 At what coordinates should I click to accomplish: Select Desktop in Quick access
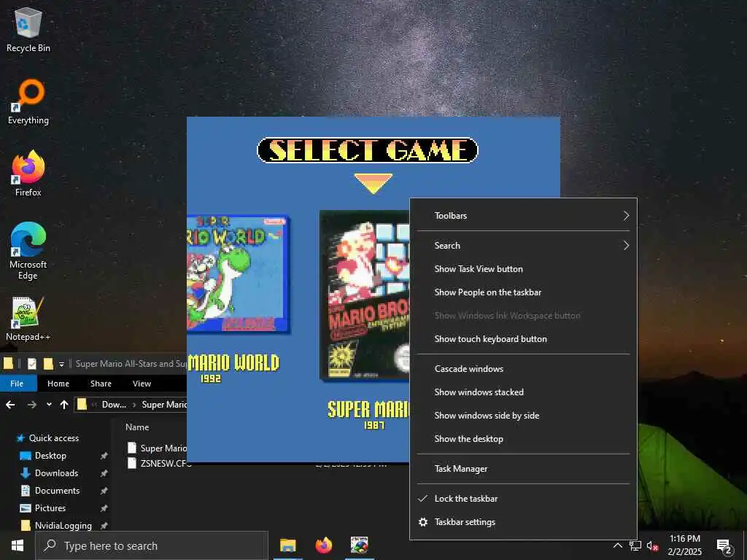(x=50, y=456)
